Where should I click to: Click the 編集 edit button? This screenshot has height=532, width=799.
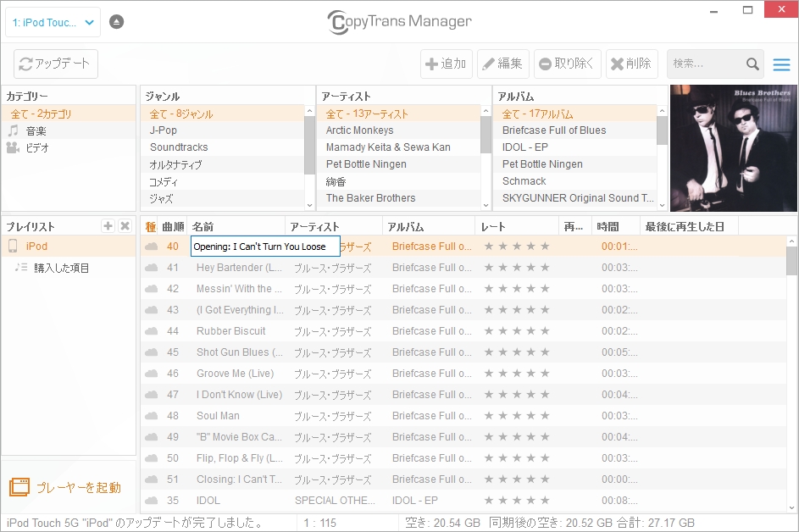coord(503,64)
